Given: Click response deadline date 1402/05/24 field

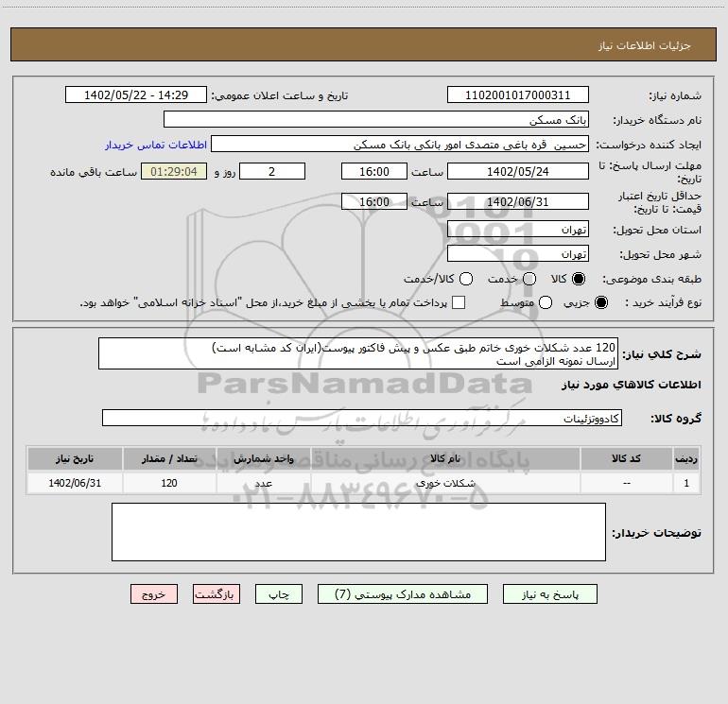Looking at the screenshot, I should [x=518, y=171].
